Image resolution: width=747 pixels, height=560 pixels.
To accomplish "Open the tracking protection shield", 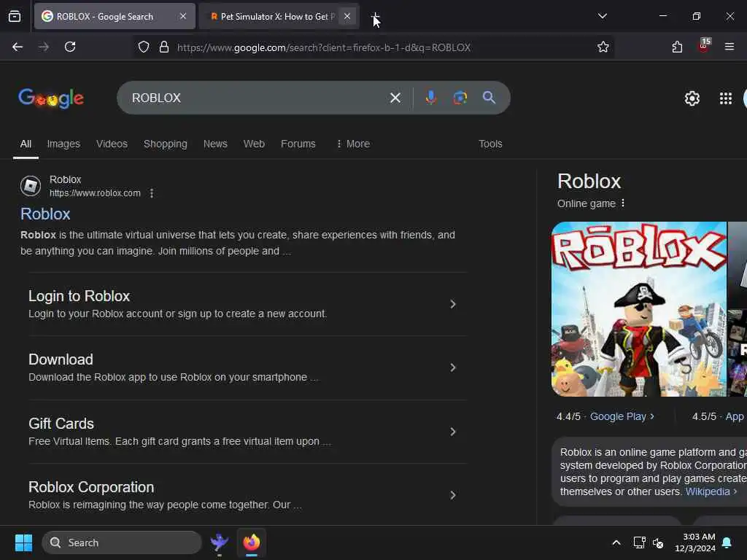I will click(x=144, y=47).
